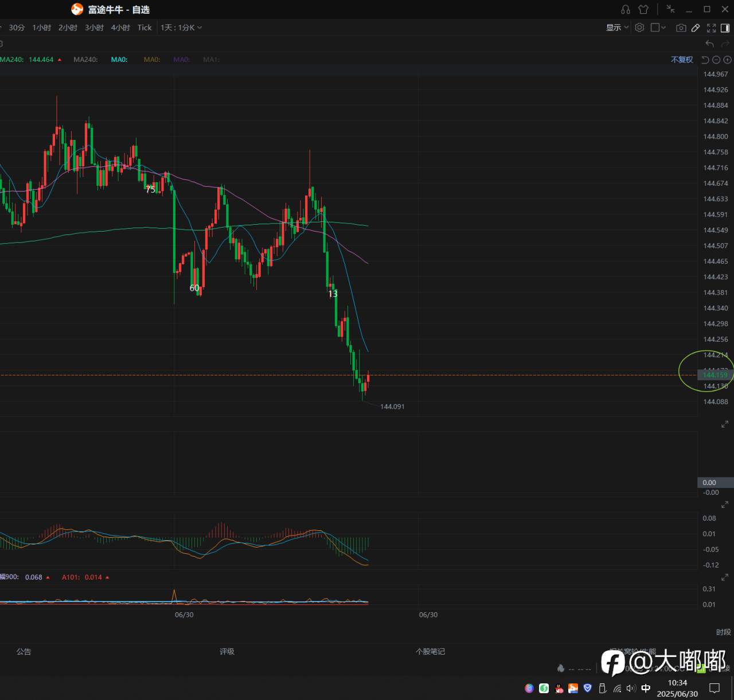Open chart settings gear icon
Image resolution: width=734 pixels, height=700 pixels.
(x=640, y=28)
